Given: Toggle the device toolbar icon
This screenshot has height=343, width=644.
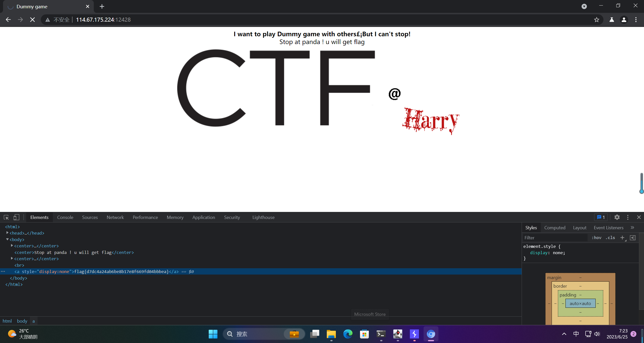Looking at the screenshot, I should coord(16,217).
